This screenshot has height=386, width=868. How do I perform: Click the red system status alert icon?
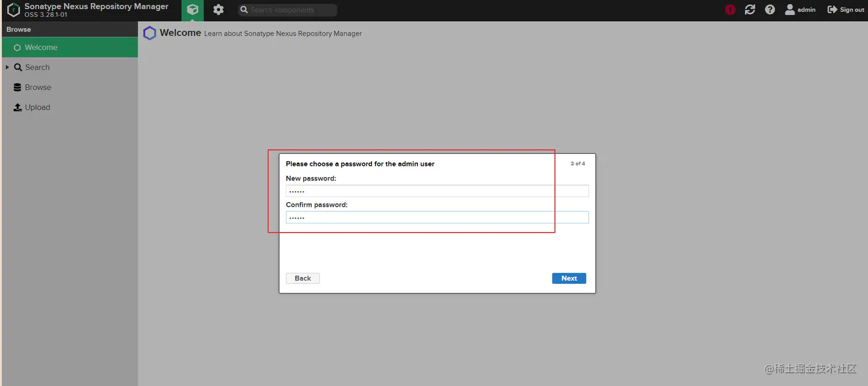pos(730,10)
